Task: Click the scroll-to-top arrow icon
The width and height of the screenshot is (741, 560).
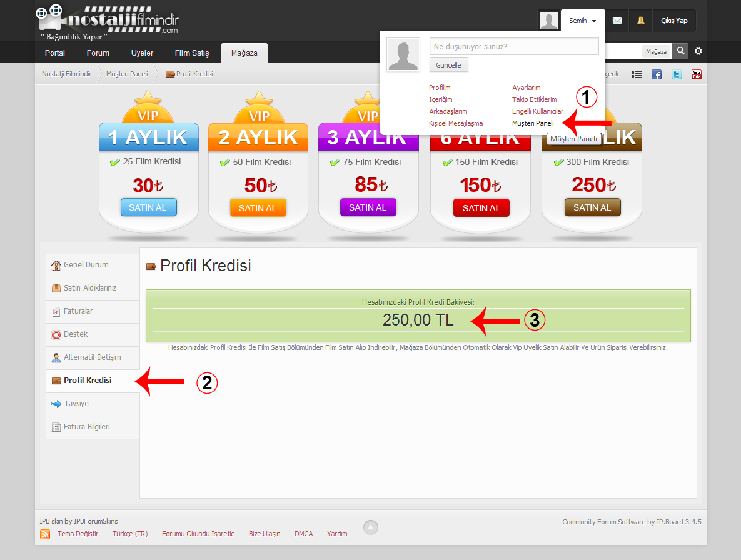Action: (370, 527)
